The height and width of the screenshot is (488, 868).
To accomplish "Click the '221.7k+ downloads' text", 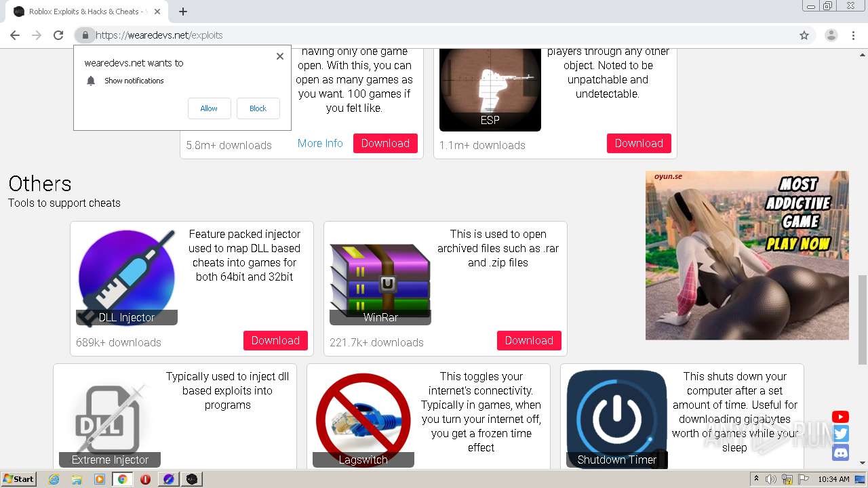I will pyautogui.click(x=376, y=342).
